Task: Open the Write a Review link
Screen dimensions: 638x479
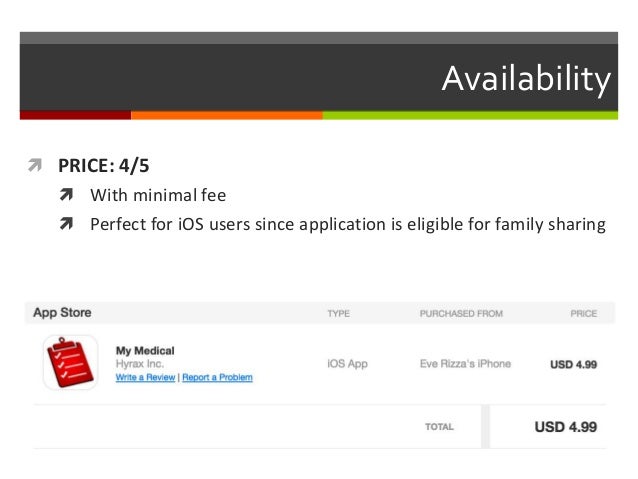Action: 145,377
